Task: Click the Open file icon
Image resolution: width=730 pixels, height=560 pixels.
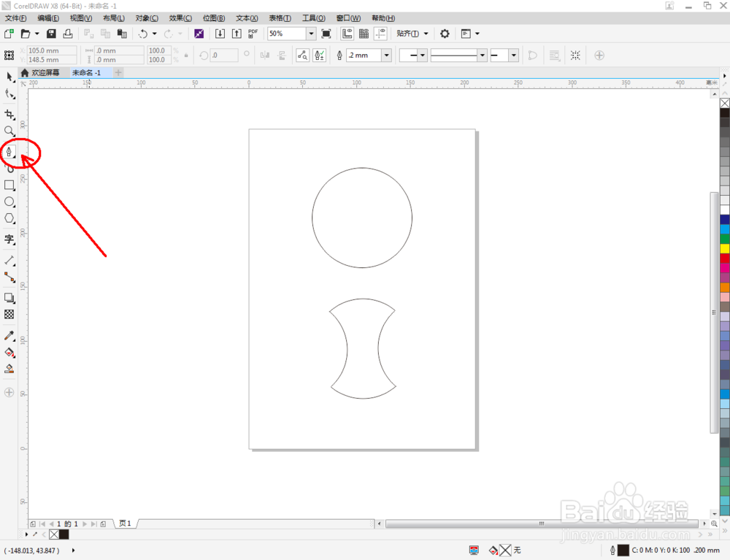Action: (26, 34)
